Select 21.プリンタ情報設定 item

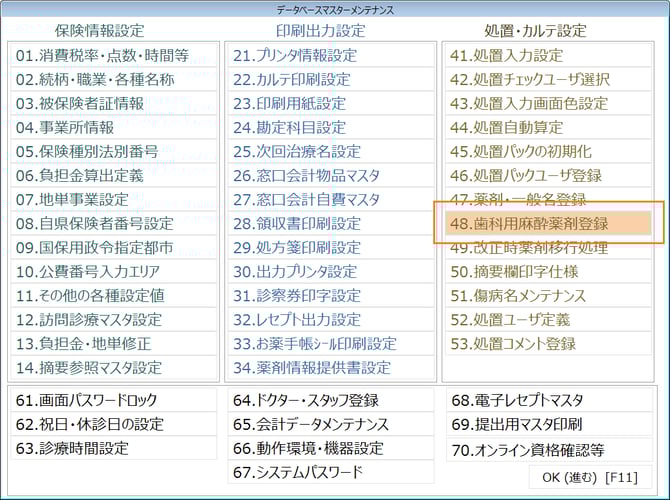294,56
